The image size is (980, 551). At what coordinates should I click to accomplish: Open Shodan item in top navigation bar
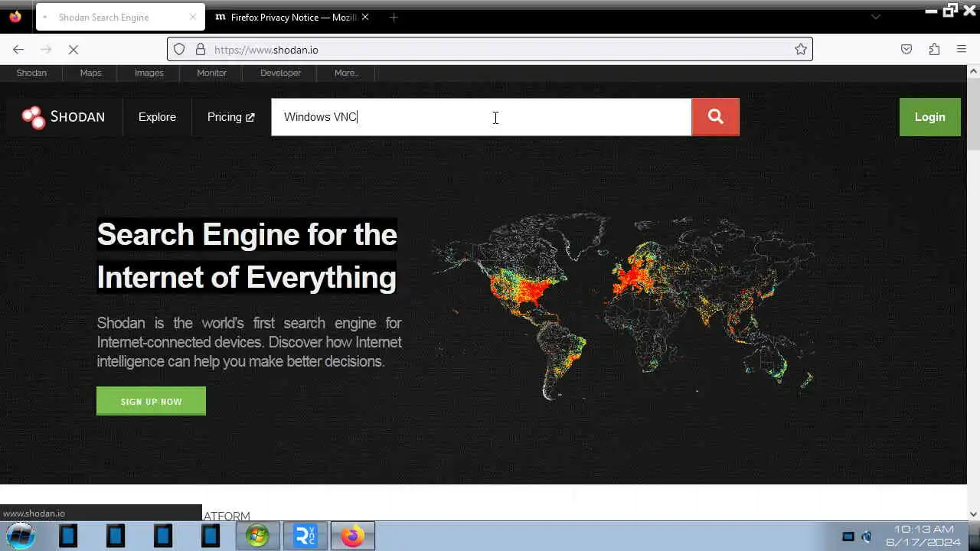coord(31,73)
